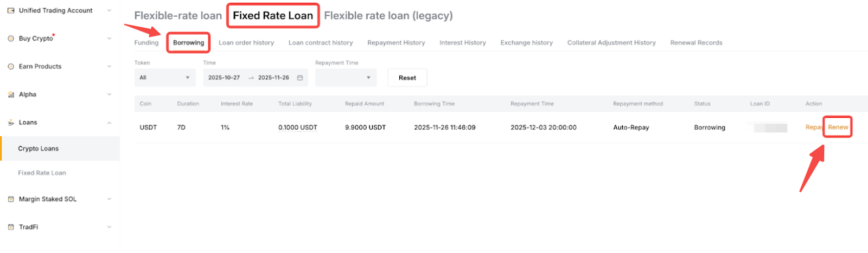Click the Unified Trading Account wallet icon

pyautogui.click(x=11, y=10)
